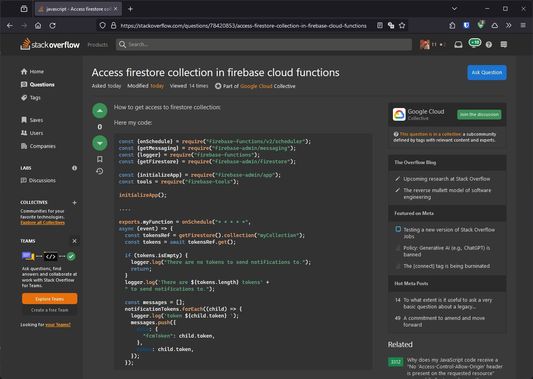
Task: Click Explore Teams button
Action: coord(50,299)
